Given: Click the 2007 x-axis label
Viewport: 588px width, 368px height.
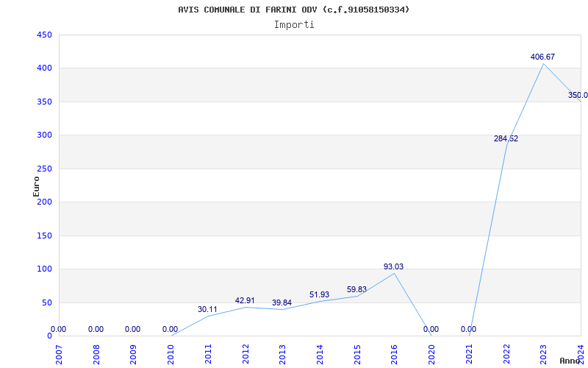Looking at the screenshot, I should [x=59, y=354].
